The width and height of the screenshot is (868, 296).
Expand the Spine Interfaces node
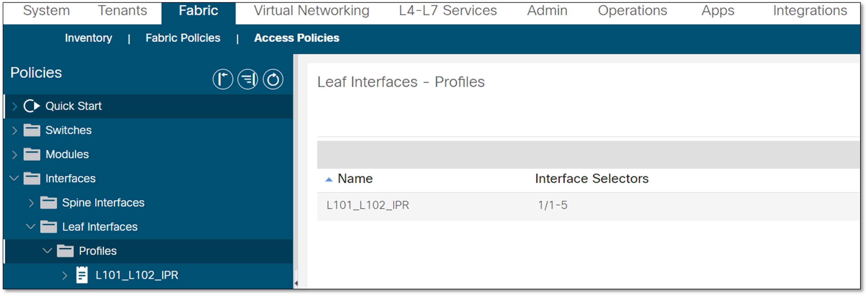pos(32,202)
